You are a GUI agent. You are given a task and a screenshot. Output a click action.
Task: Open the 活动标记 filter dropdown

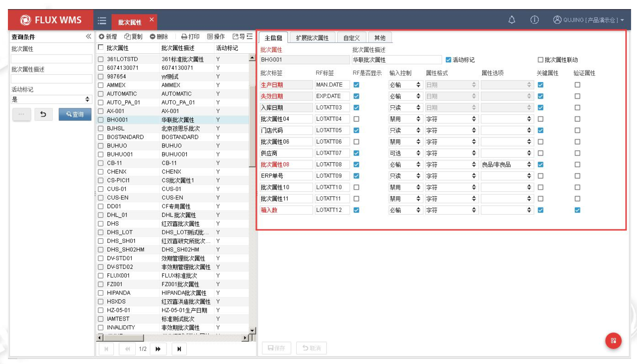pos(51,100)
